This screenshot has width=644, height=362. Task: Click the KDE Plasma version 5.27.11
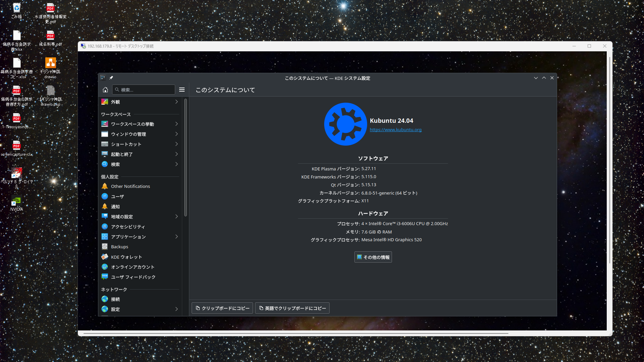pyautogui.click(x=368, y=168)
